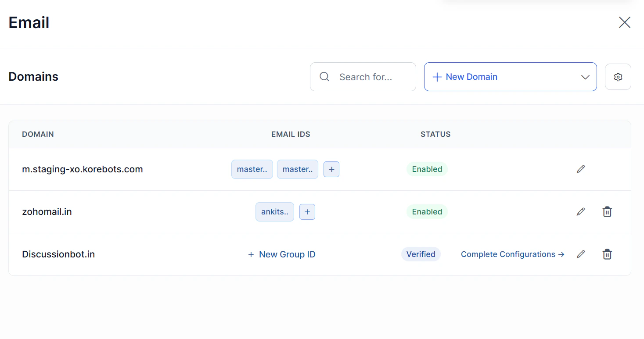This screenshot has width=644, height=339.
Task: Edit the m.staging-xo.korebots.com domain
Action: 580,169
